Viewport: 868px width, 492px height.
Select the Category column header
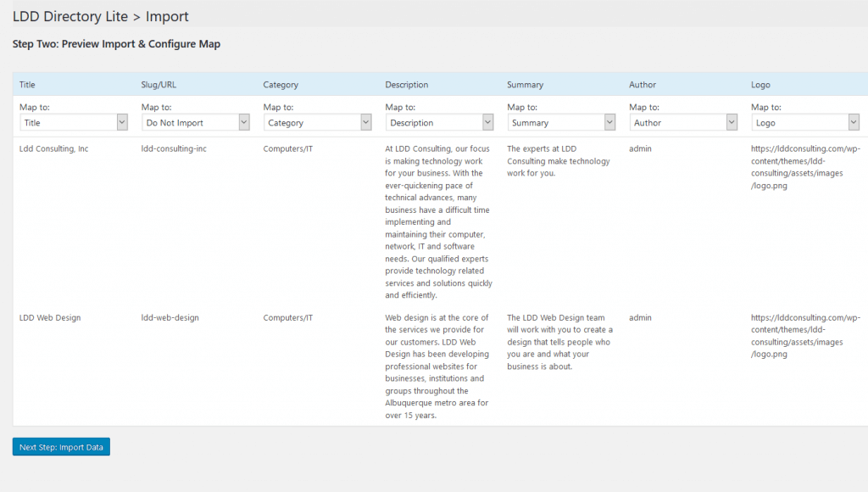click(x=281, y=84)
